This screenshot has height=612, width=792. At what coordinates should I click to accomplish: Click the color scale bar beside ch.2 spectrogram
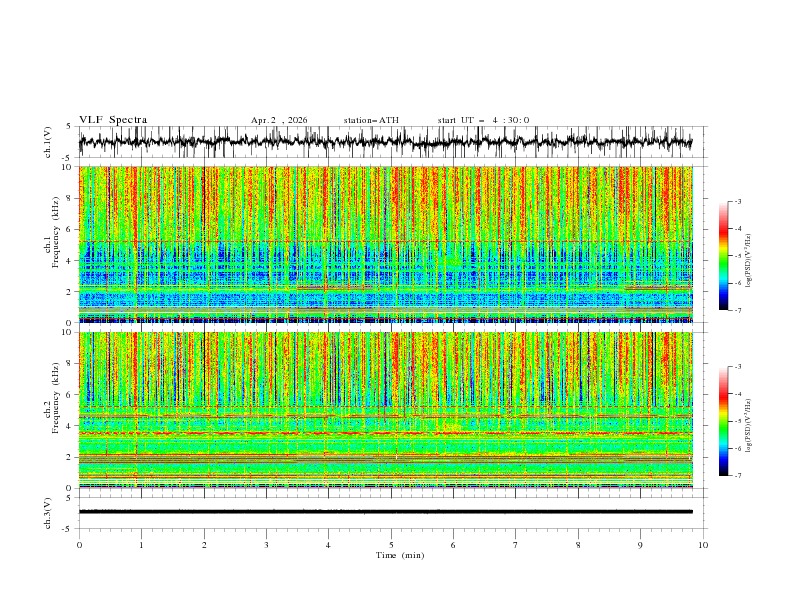click(x=723, y=421)
